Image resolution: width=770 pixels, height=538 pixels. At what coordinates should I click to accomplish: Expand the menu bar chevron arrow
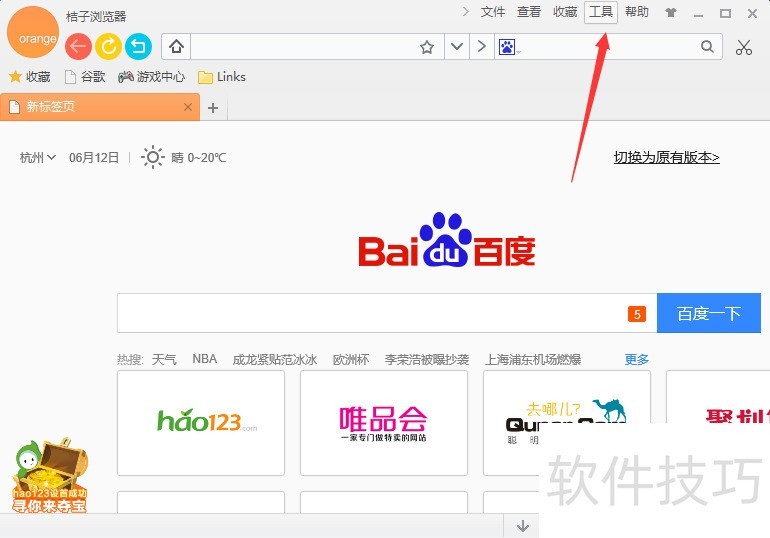(x=466, y=12)
